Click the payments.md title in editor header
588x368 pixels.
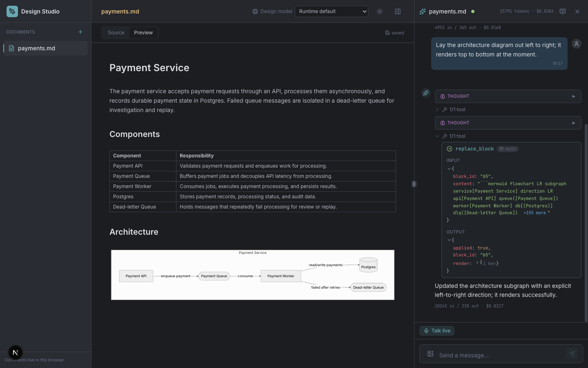(120, 11)
